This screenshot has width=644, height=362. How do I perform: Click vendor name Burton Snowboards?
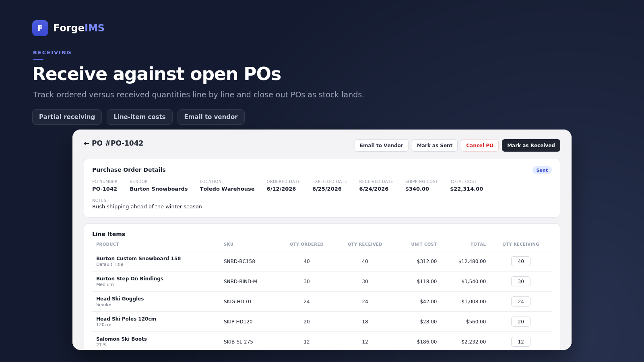[159, 189]
